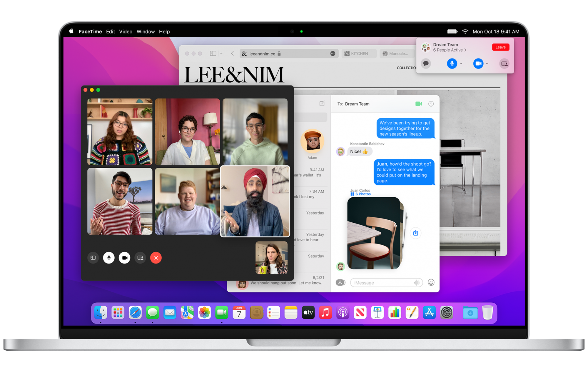Switch to the KITCHEN Safari tab
This screenshot has width=588, height=375.
point(359,54)
